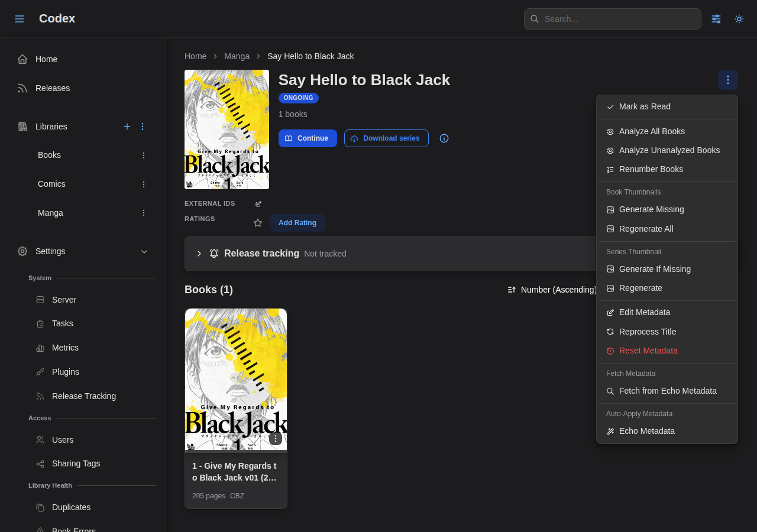Click the Release Tracking sidebar icon
This screenshot has width=757, height=532.
(40, 396)
